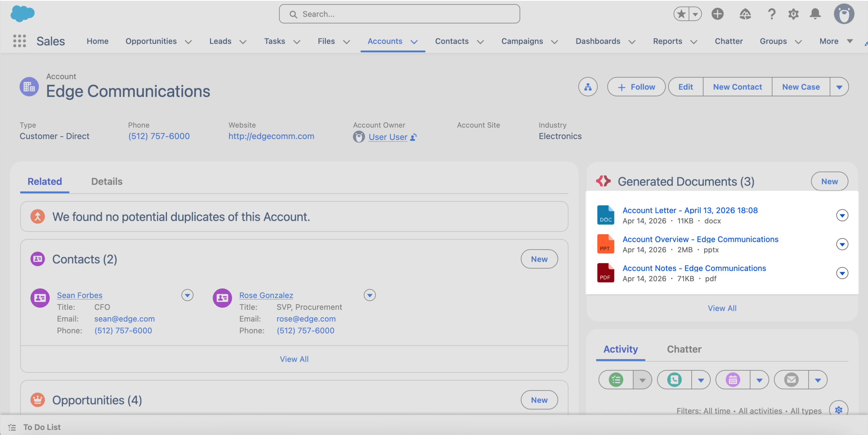Open the Help question mark icon

tap(771, 14)
